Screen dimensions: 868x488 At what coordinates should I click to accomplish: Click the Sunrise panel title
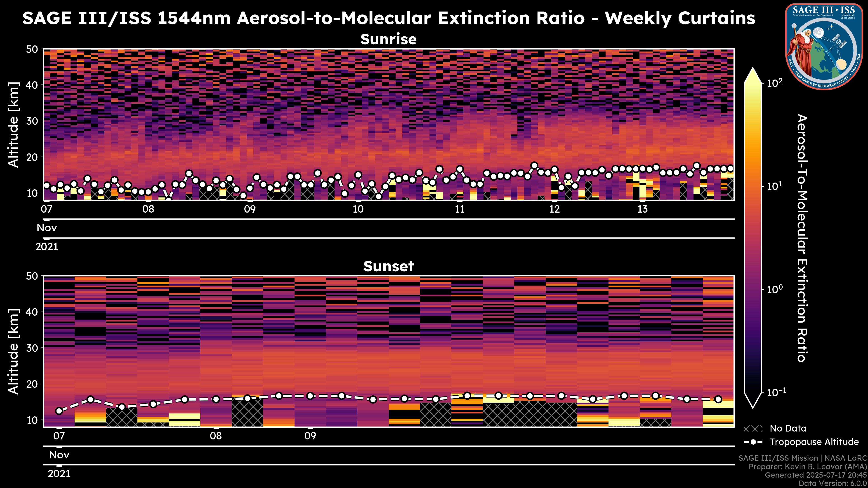[388, 39]
